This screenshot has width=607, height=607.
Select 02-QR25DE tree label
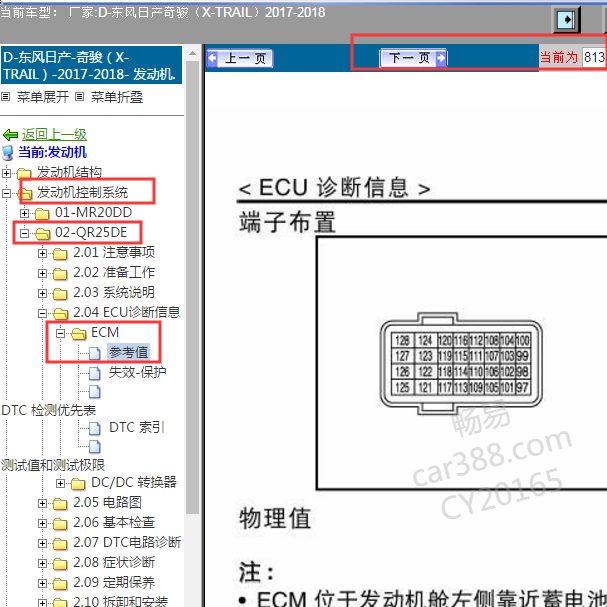91,232
